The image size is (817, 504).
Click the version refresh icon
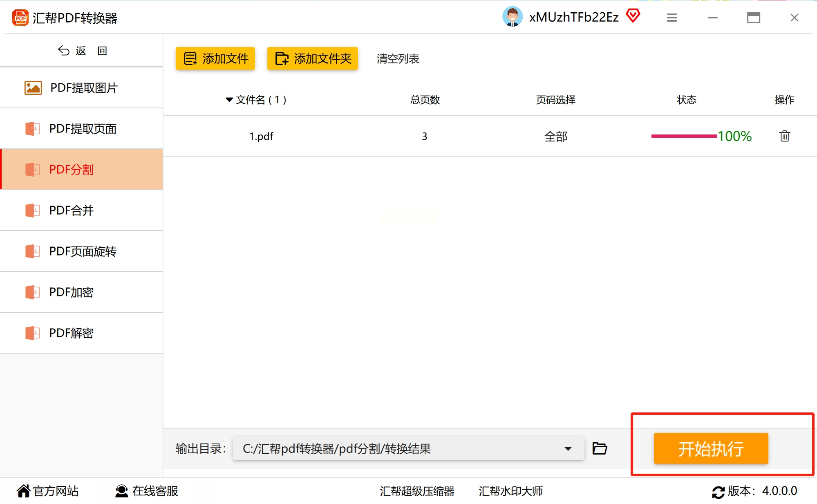point(718,492)
